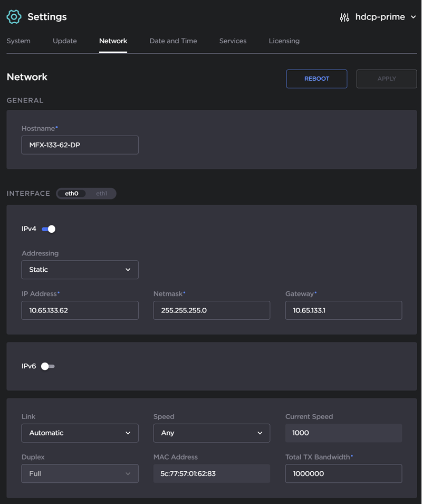Open the Link Automatic dropdown
This screenshot has height=504, width=422.
(x=80, y=433)
